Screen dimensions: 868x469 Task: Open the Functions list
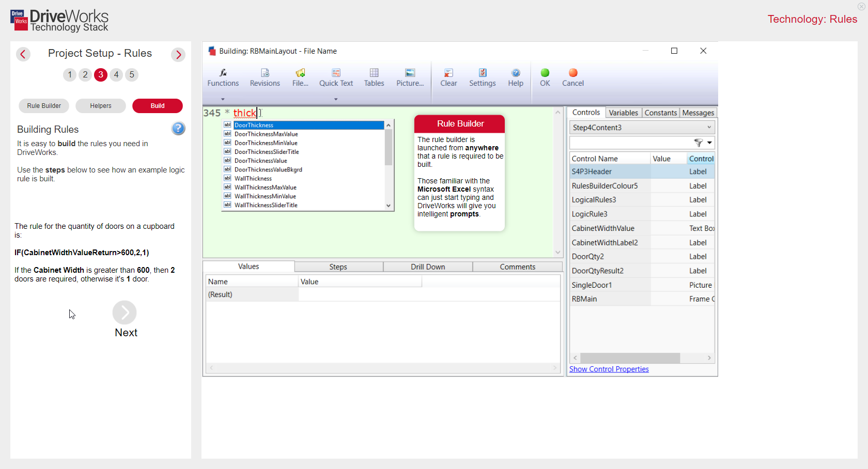[223, 77]
